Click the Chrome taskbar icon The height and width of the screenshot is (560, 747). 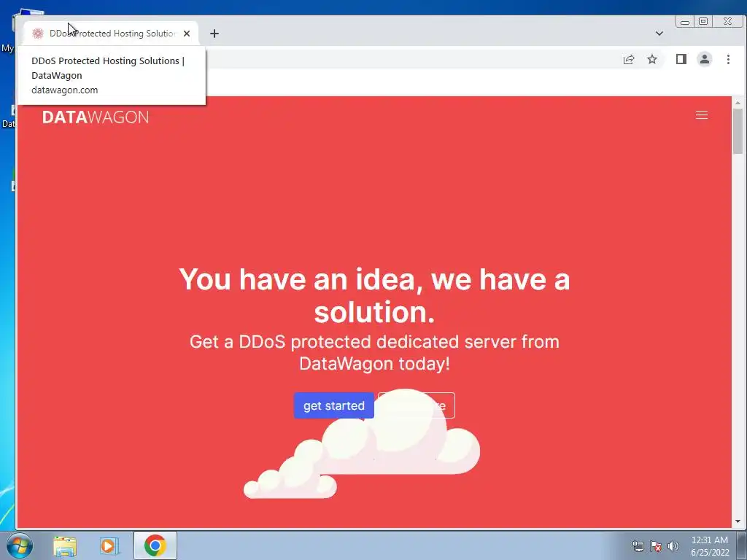pos(155,545)
